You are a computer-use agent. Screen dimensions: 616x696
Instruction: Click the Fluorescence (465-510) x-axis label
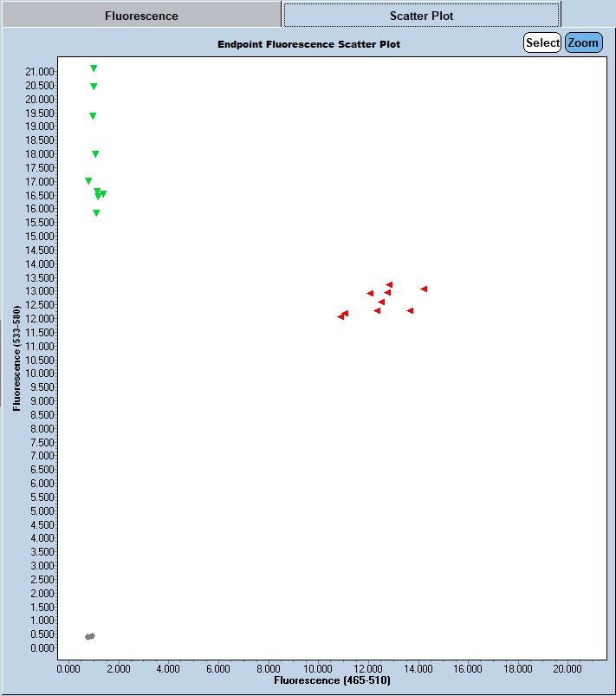point(332,681)
